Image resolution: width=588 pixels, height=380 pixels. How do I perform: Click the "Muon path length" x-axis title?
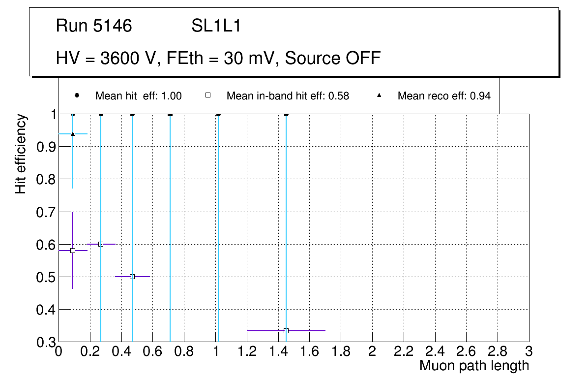tap(474, 366)
